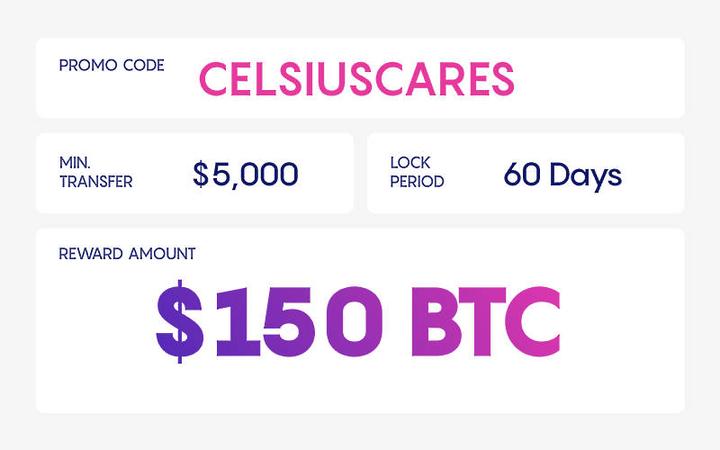The image size is (720, 450).
Task: Click the word TRANSFER
Action: [96, 182]
